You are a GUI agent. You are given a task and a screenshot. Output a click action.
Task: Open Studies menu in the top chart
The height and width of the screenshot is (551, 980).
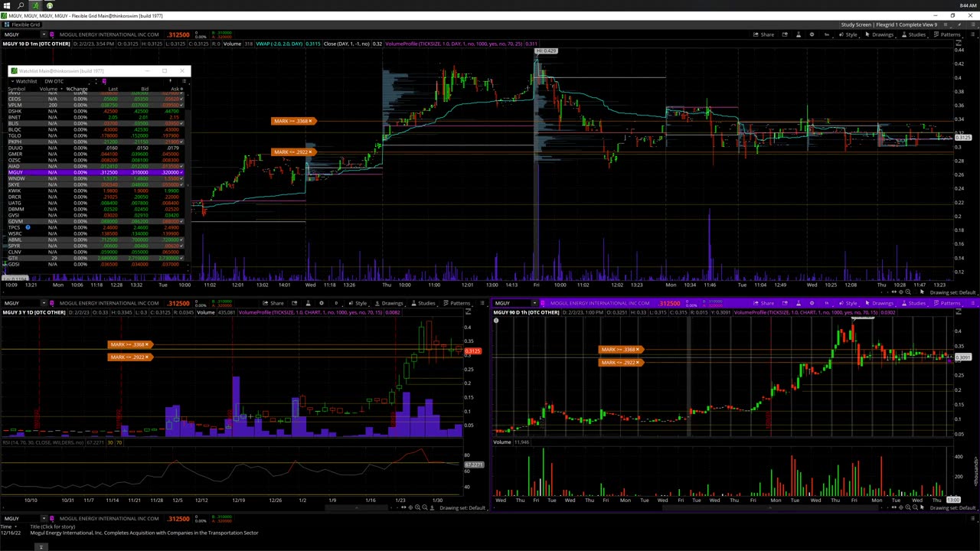pyautogui.click(x=913, y=34)
